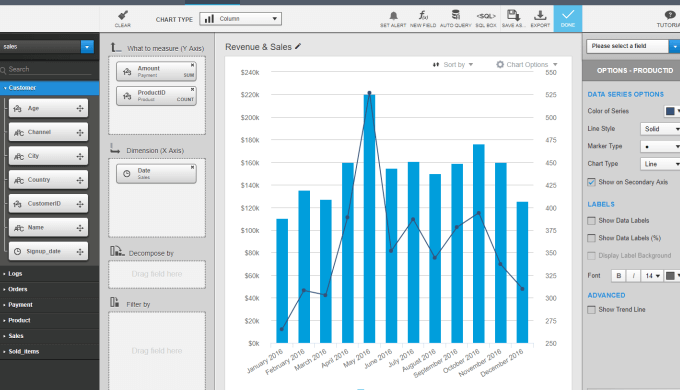Open the Sort by dropdown
Screen dimensions: 680x390
point(453,65)
